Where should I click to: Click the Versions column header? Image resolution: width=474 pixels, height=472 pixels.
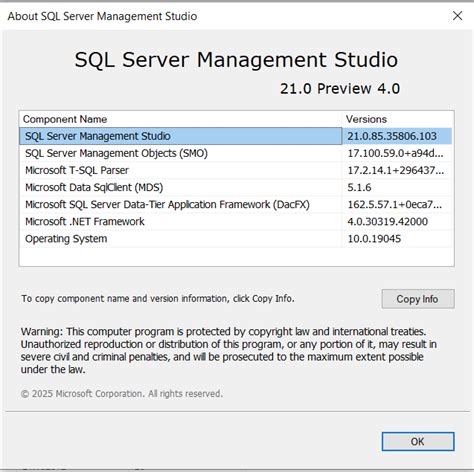click(397, 119)
